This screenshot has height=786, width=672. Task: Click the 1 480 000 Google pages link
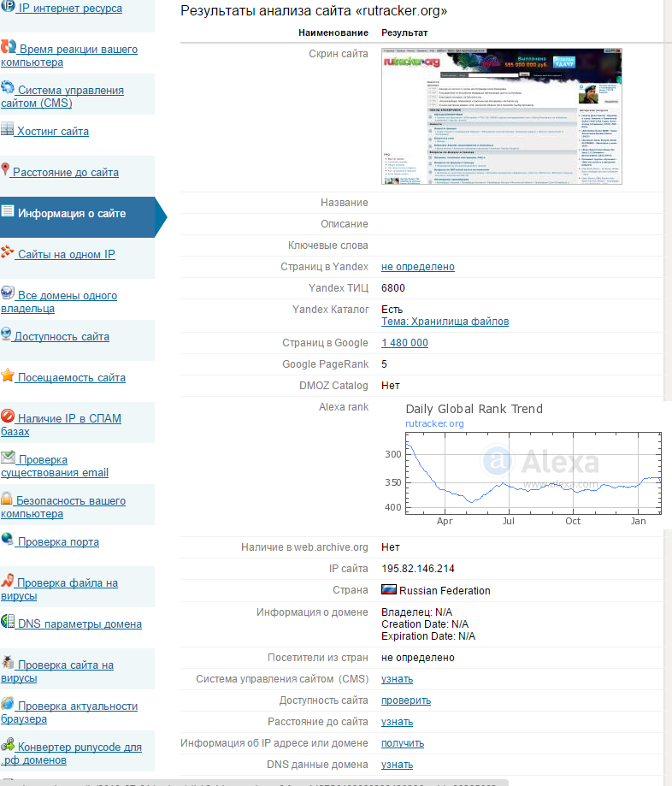[x=404, y=343]
